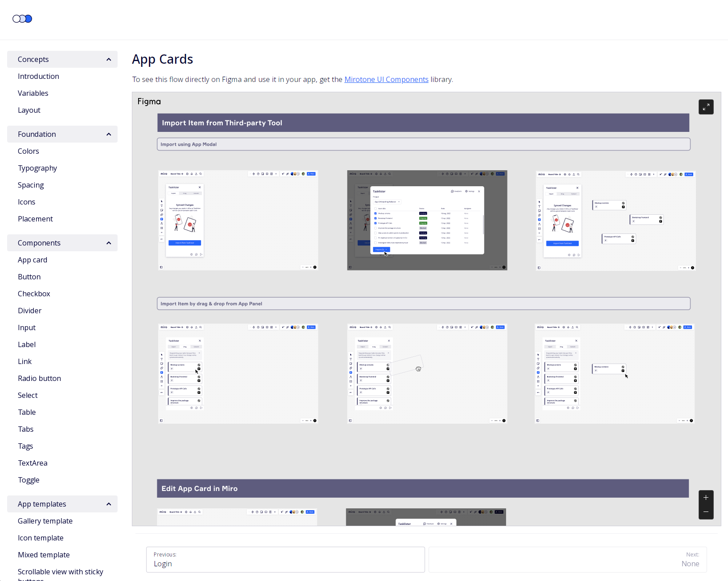Click the app modal task list thumbnail
The height and width of the screenshot is (581, 728).
[427, 220]
